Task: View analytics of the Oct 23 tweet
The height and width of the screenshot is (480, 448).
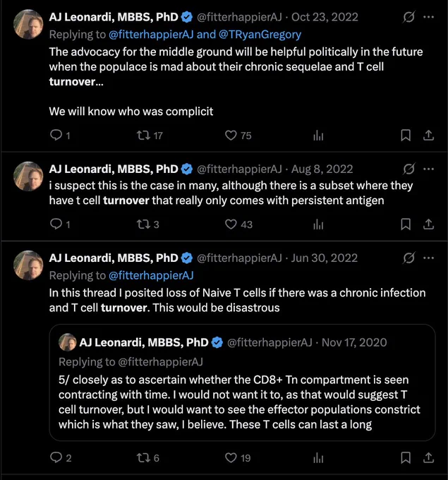Action: 318,135
